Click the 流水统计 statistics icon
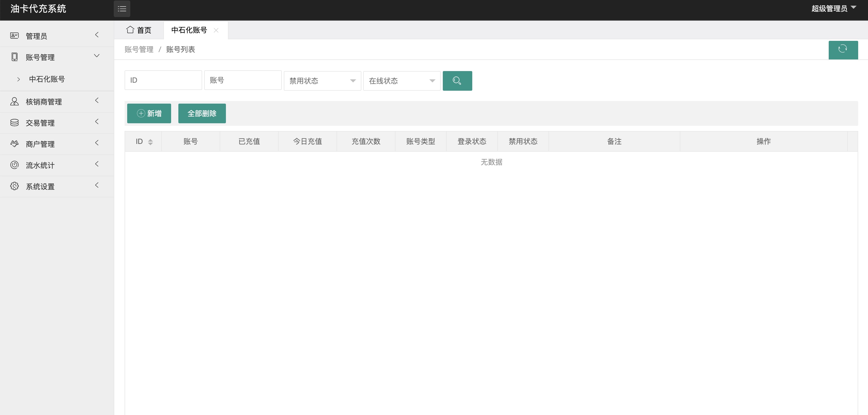868x415 pixels. coord(14,165)
